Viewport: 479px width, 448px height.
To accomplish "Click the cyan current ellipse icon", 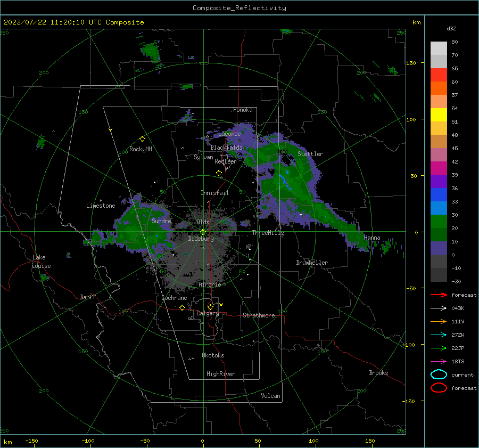I will pos(439,374).
